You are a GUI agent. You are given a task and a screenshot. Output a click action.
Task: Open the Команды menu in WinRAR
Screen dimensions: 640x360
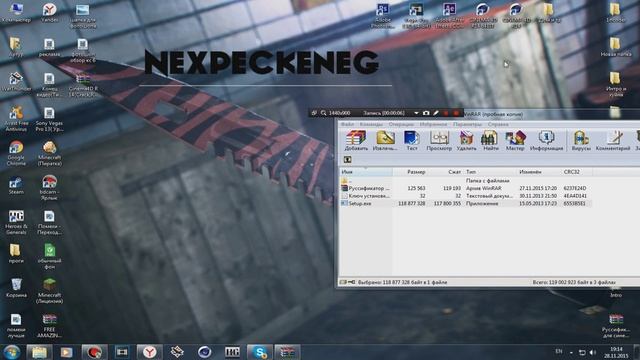pos(371,124)
